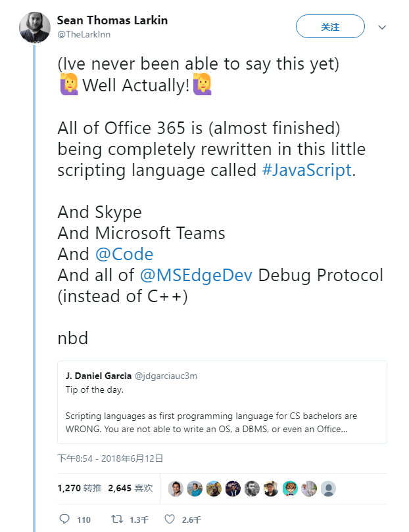The height and width of the screenshot is (532, 409).
Task: Follow the account with the 关注 button
Action: (x=330, y=27)
